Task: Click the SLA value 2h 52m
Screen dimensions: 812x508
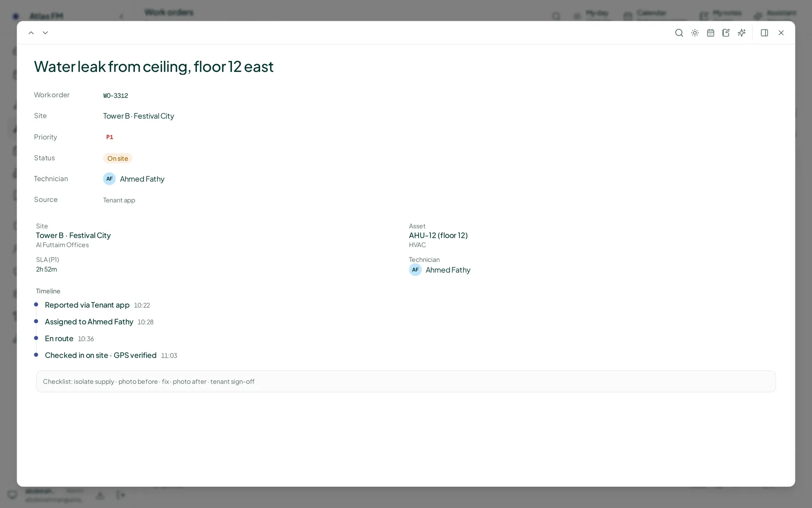Action: coord(46,269)
